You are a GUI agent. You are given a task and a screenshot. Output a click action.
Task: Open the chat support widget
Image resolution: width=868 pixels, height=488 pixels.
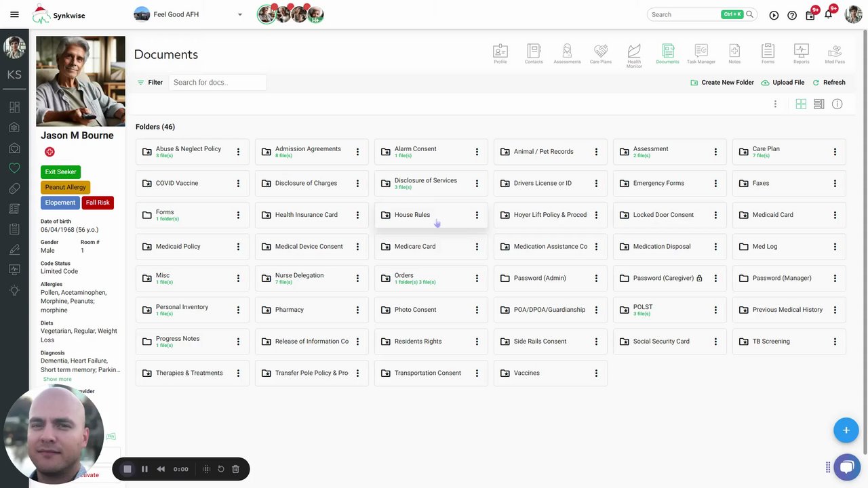(x=846, y=467)
